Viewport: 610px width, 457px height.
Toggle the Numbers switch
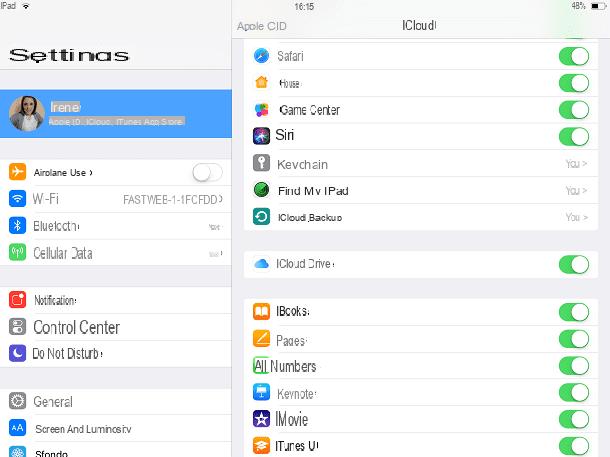click(574, 366)
